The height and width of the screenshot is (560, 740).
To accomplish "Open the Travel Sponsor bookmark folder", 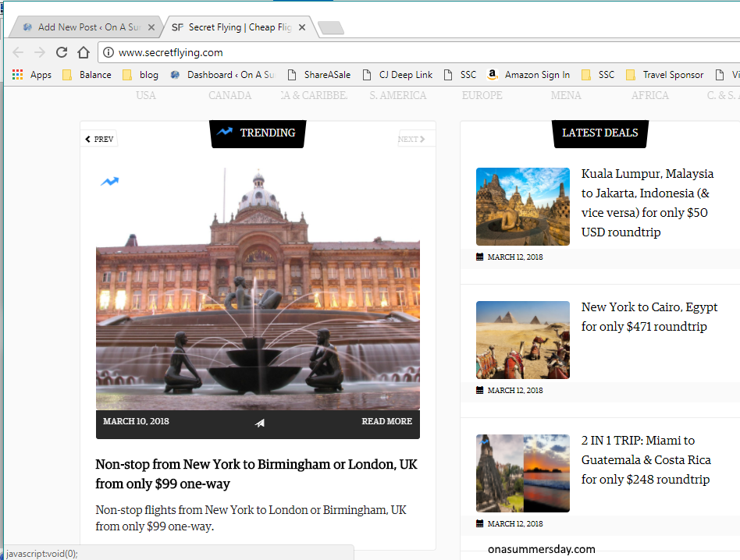I will [x=664, y=74].
